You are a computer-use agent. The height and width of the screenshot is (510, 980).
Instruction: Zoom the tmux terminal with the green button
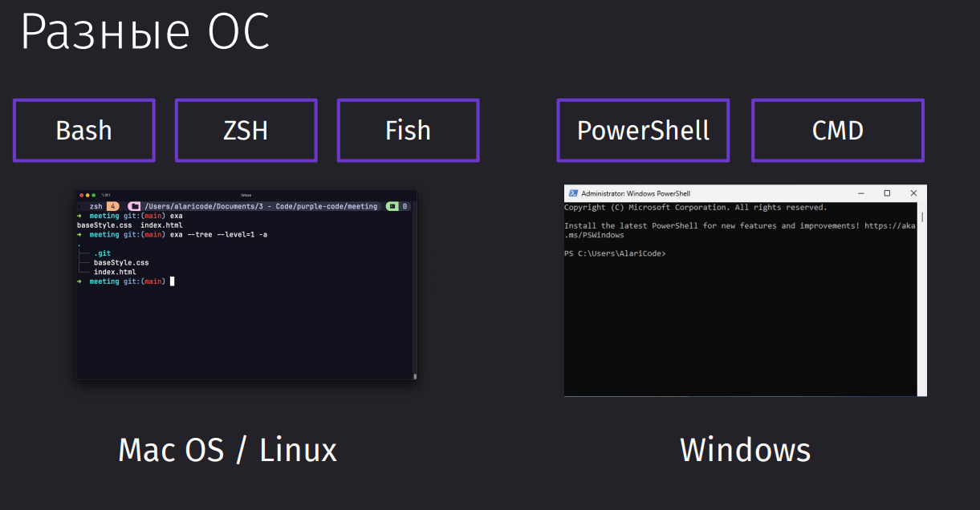(x=94, y=195)
